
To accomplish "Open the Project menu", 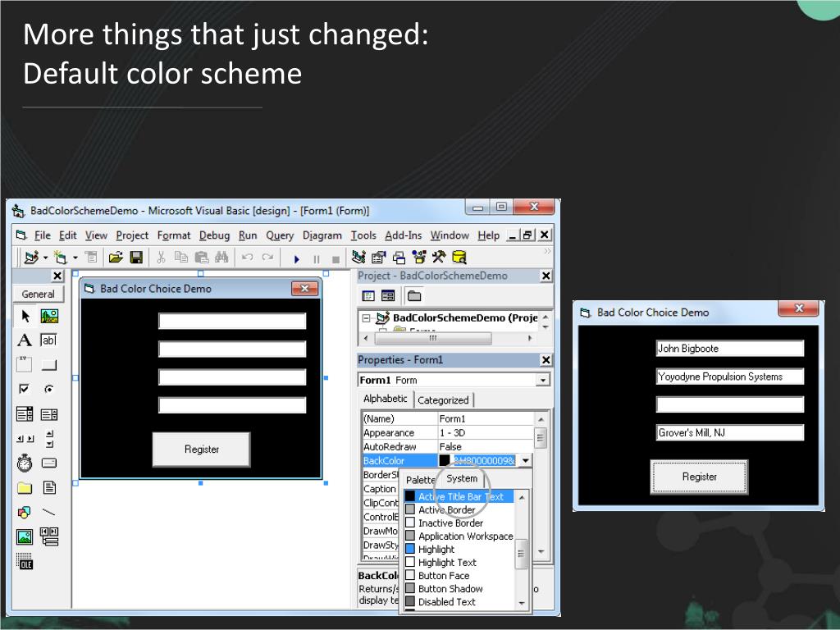I will 132,235.
